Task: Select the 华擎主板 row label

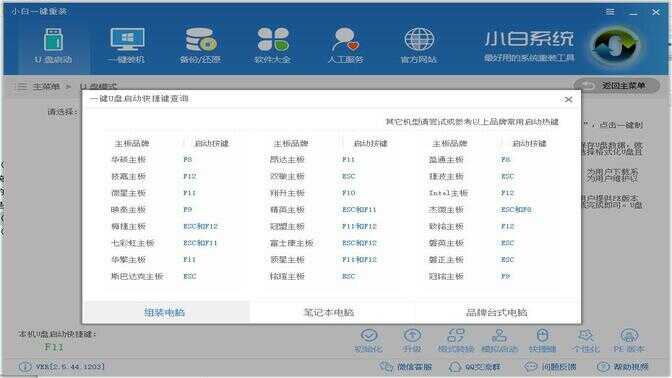Action: tap(129, 260)
